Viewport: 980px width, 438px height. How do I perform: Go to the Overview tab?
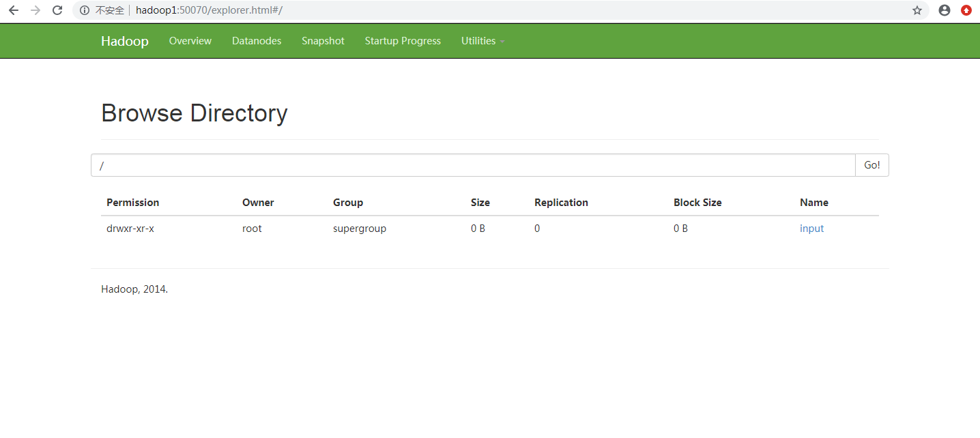click(x=190, y=41)
